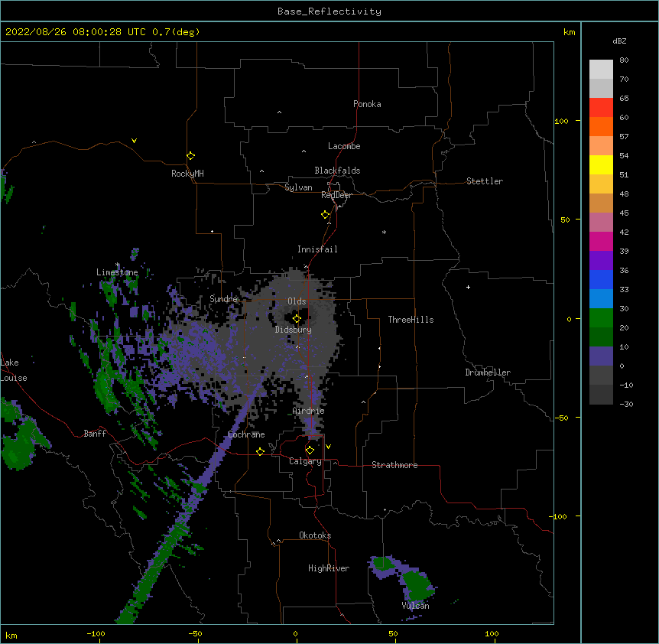Click the bright green 20-30 dBZ legend swatch
Viewport: 659px width, 644px height.
[601, 318]
